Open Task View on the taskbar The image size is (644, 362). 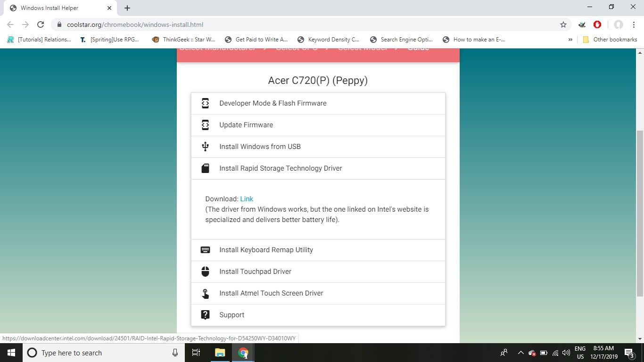pos(196,353)
